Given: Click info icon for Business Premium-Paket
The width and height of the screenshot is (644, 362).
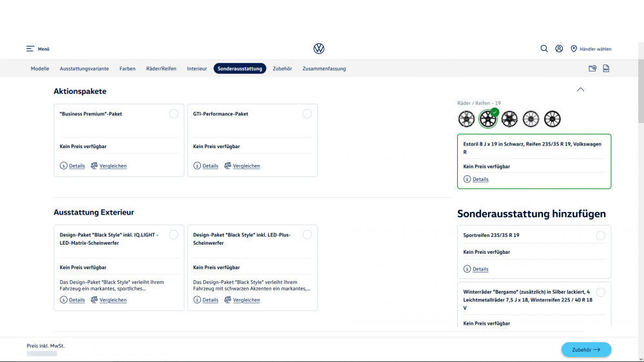Looking at the screenshot, I should coord(63,166).
